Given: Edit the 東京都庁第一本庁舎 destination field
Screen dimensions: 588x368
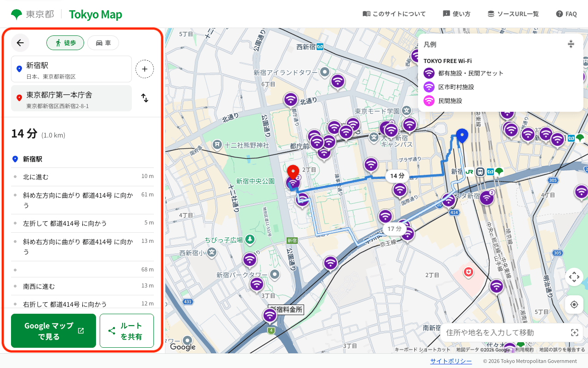Looking at the screenshot, I should 71,98.
